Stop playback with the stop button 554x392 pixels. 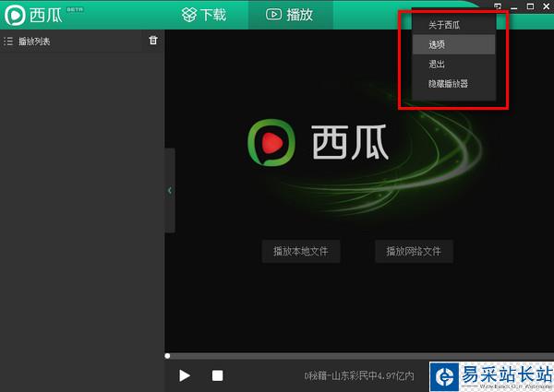[217, 375]
